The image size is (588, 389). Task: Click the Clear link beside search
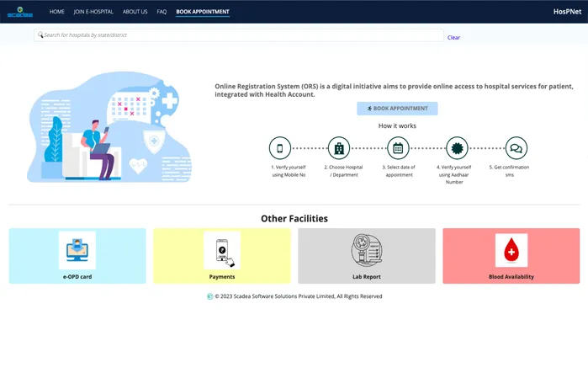tap(453, 37)
